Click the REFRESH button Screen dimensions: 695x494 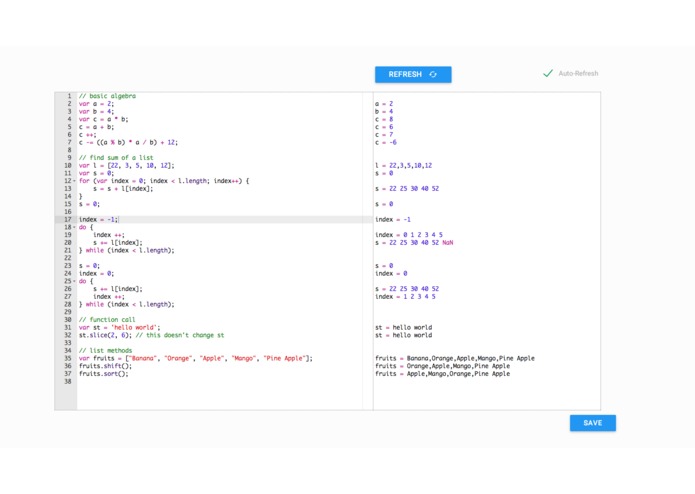coord(413,74)
